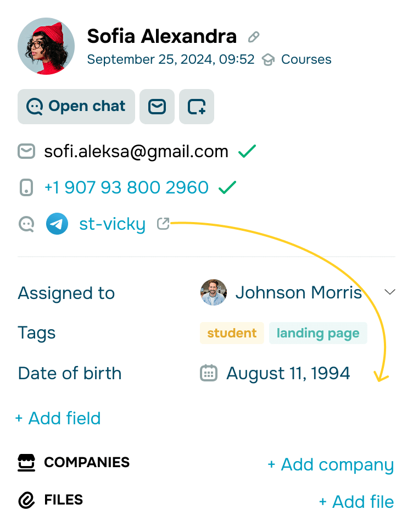This screenshot has height=532, width=413.
Task: Open the Johnson Morris assignee selector
Action: (x=298, y=292)
